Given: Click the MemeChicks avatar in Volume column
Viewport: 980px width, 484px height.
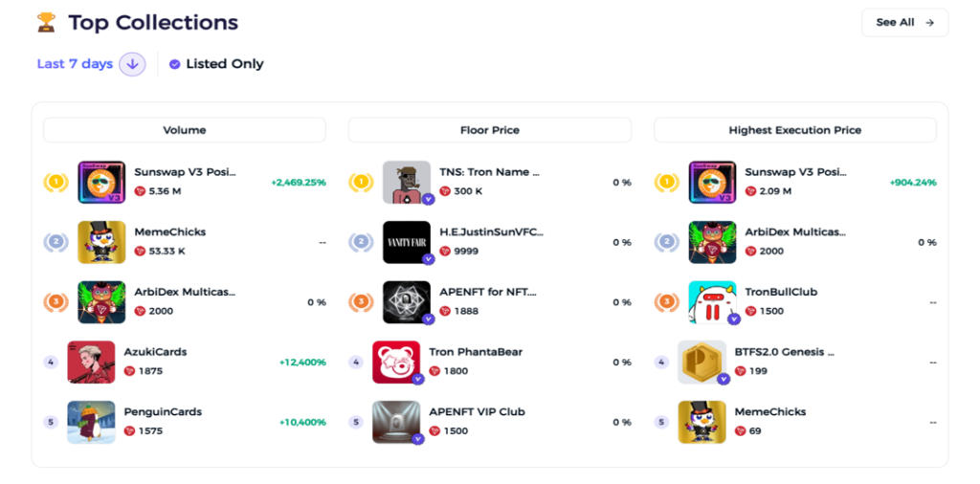Looking at the screenshot, I should pyautogui.click(x=101, y=242).
